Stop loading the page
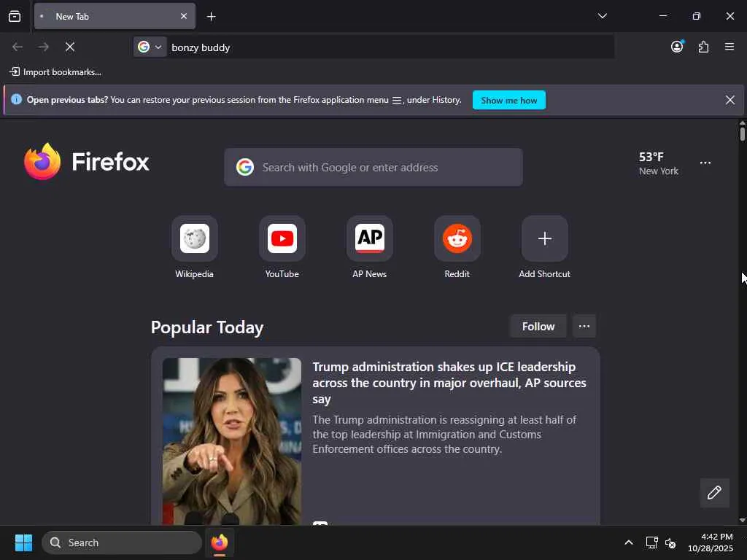Image resolution: width=747 pixels, height=560 pixels. (70, 47)
